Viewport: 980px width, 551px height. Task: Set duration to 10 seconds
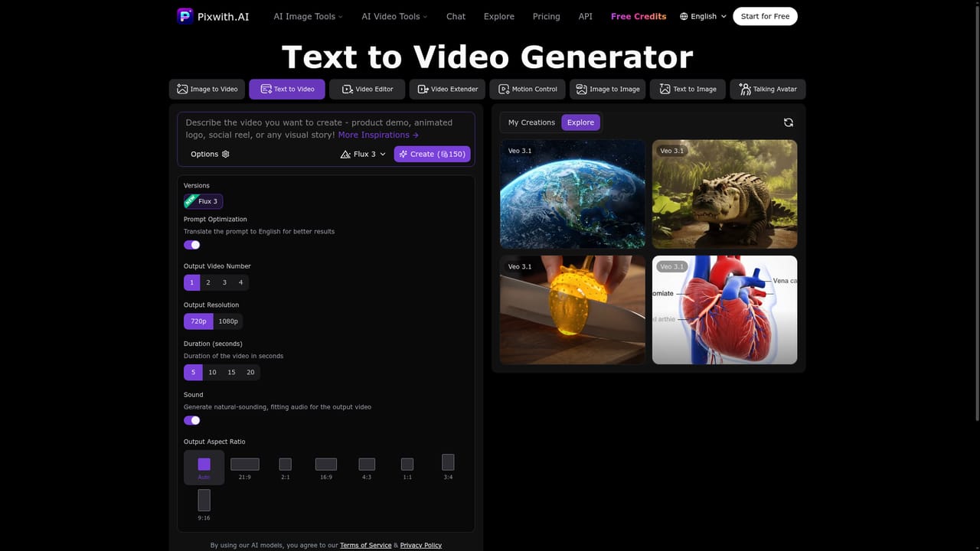click(212, 373)
